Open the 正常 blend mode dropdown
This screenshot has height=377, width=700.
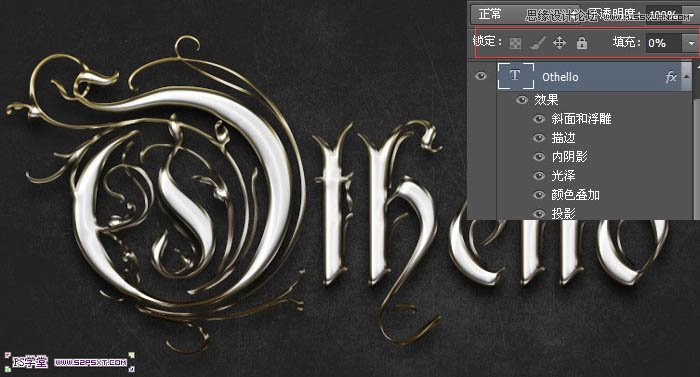525,14
